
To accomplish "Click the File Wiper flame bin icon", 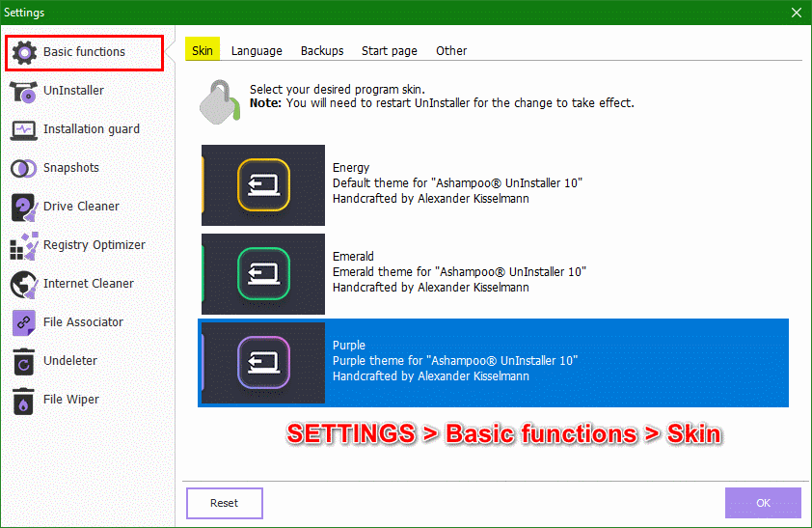I will (x=23, y=401).
